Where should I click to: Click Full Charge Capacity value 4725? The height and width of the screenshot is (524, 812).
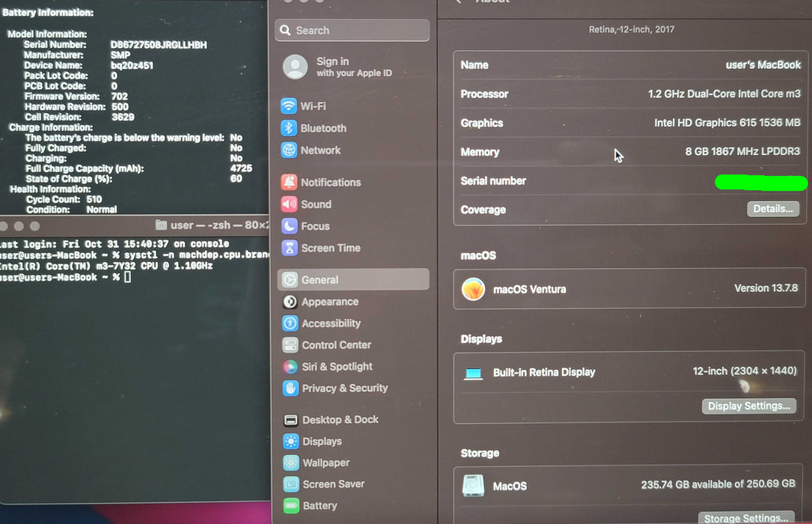click(x=241, y=168)
